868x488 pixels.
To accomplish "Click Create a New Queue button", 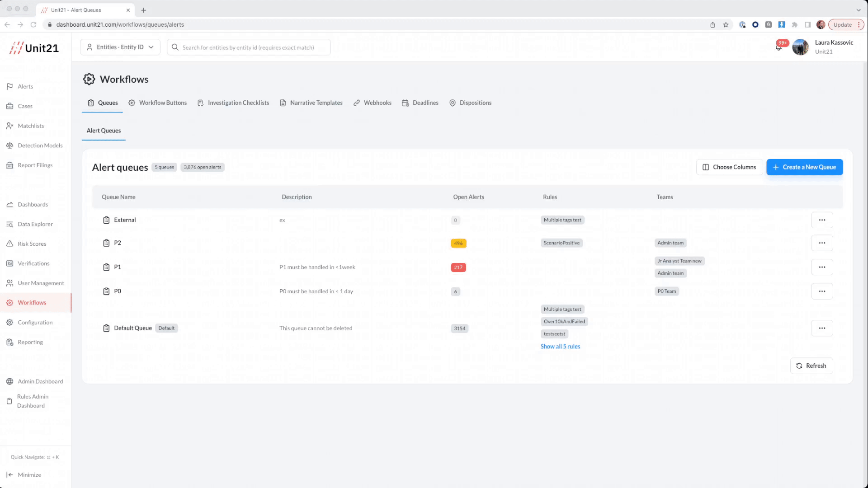I will tap(805, 167).
